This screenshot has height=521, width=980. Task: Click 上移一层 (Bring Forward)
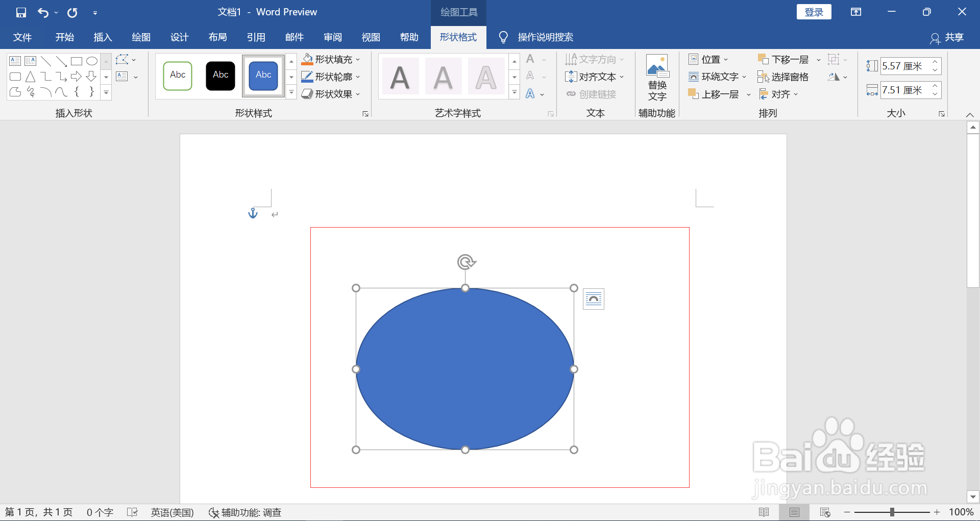[x=714, y=94]
